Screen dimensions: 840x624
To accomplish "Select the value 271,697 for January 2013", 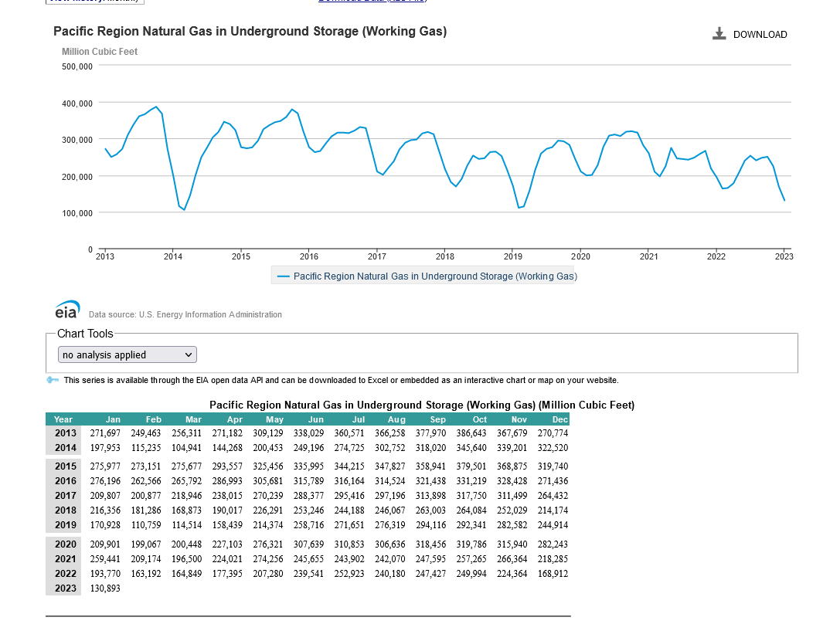I will pyautogui.click(x=105, y=433).
